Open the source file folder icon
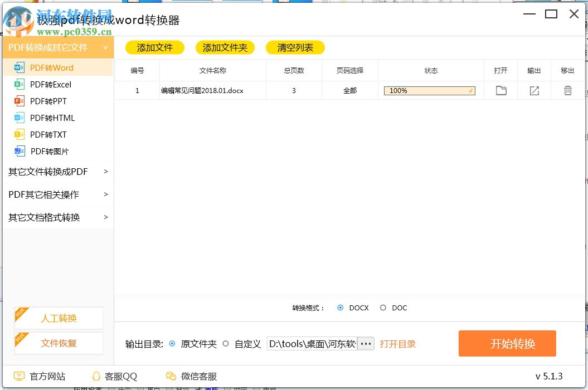The height and width of the screenshot is (390, 588). pyautogui.click(x=500, y=90)
